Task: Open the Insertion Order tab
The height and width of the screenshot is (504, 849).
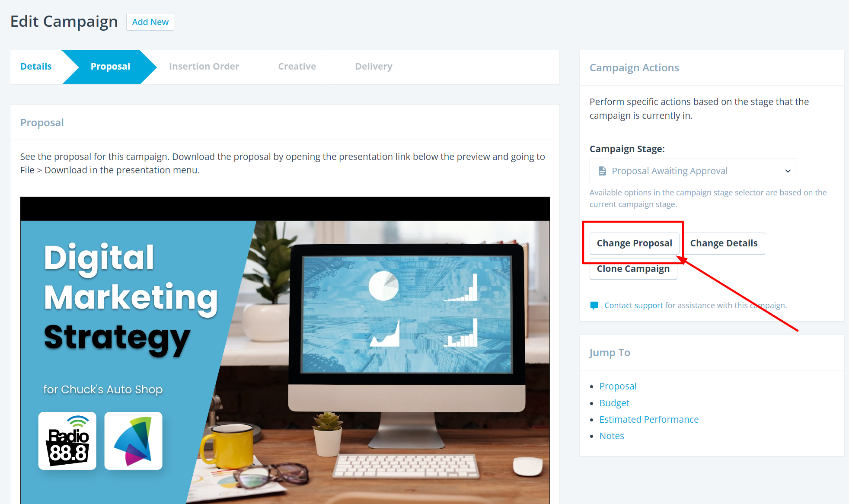Action: pos(204,67)
